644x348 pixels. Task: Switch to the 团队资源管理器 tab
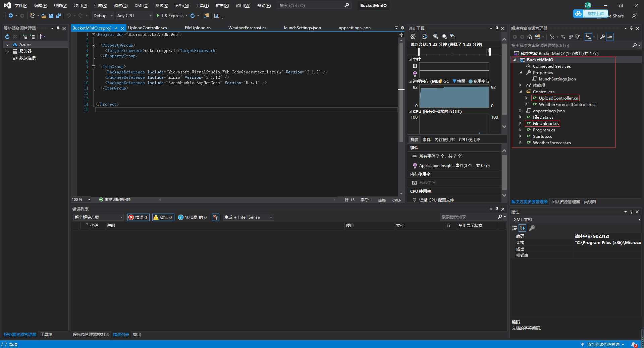coord(566,202)
